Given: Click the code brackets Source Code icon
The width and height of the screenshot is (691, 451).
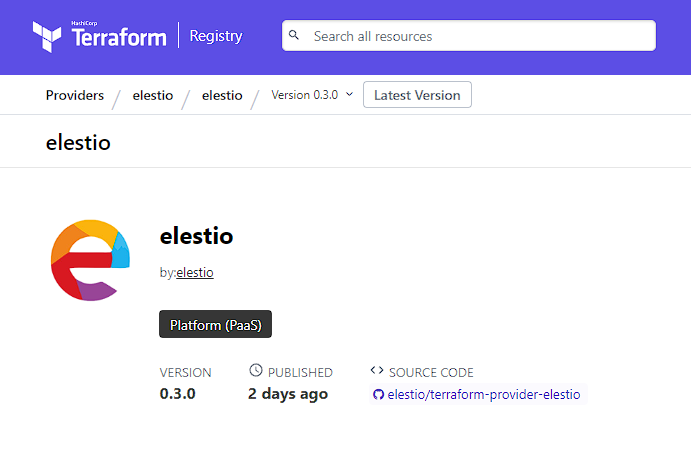Looking at the screenshot, I should tap(377, 371).
